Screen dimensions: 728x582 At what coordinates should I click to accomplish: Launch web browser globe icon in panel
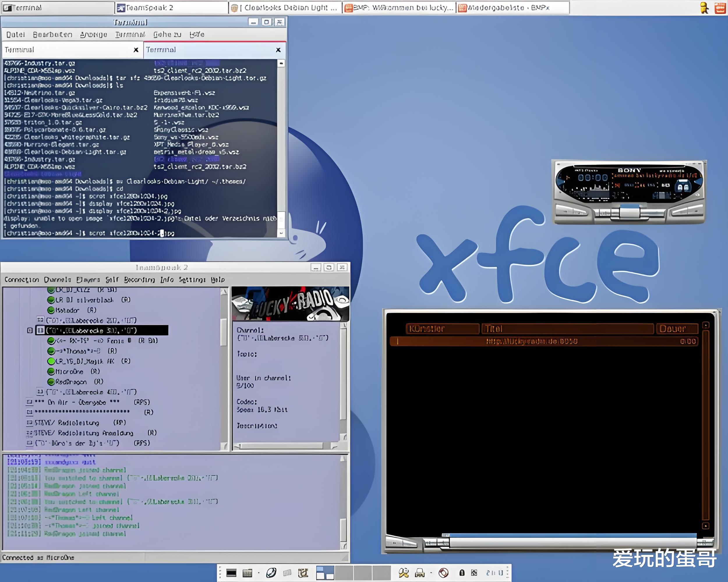click(271, 573)
